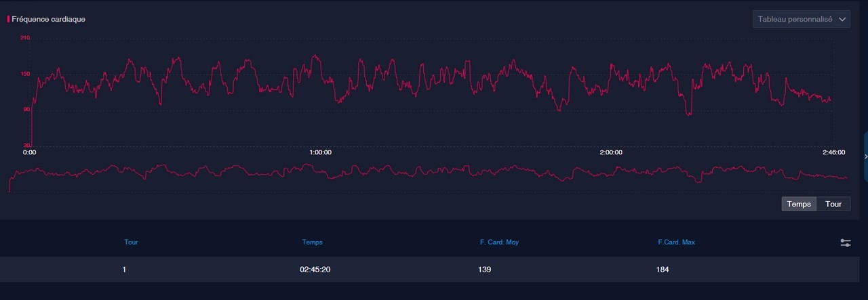Click the 2:46:00 end time label
Screen dimensions: 868x300
(833, 152)
